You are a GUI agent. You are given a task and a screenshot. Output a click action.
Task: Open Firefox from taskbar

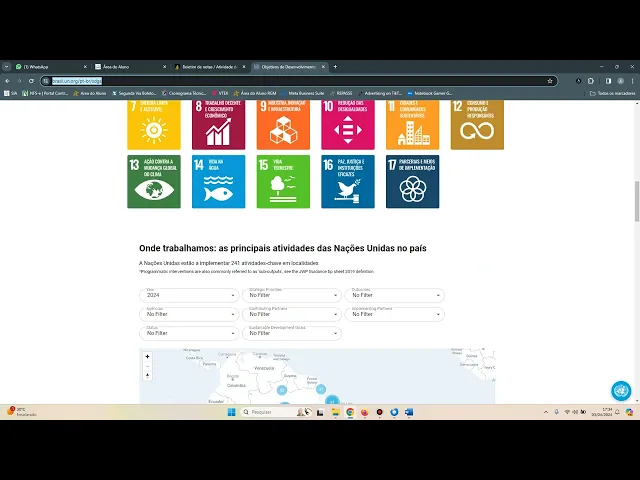click(364, 412)
